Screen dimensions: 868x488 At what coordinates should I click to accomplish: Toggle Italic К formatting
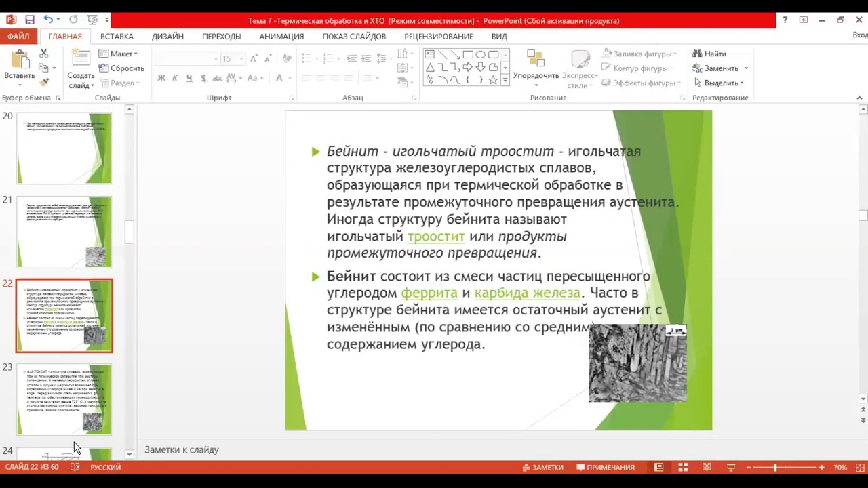pyautogui.click(x=175, y=79)
